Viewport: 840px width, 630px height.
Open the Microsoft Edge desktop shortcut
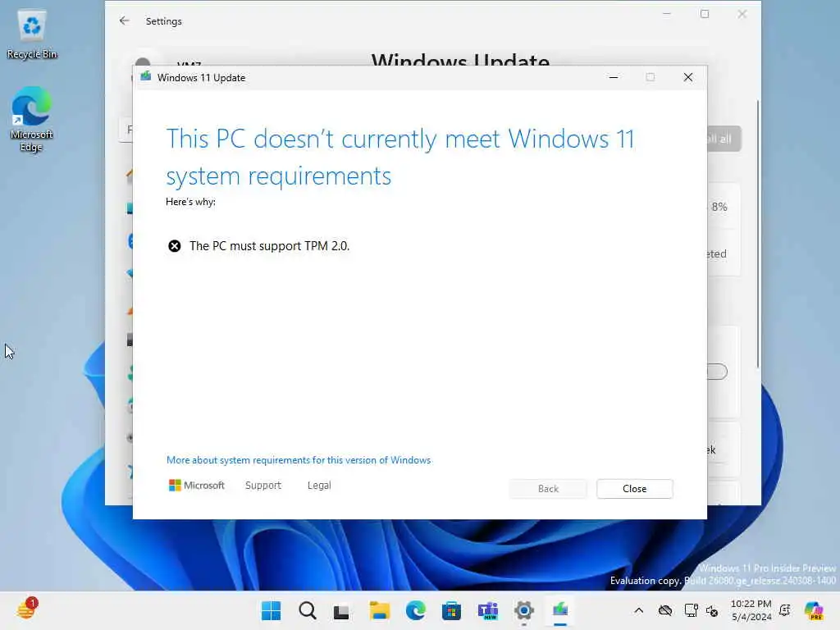pyautogui.click(x=32, y=120)
